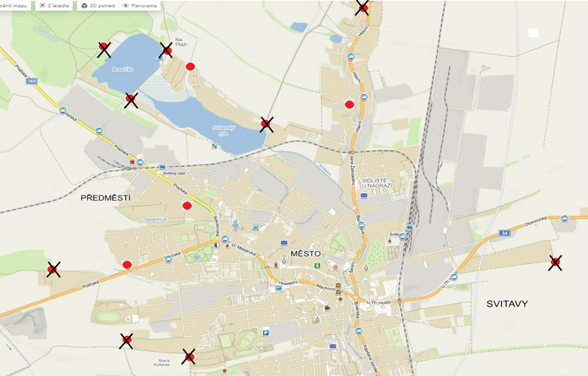Select the swimming icon at Na Pláži
The image size is (588, 376).
pyautogui.click(x=160, y=58)
